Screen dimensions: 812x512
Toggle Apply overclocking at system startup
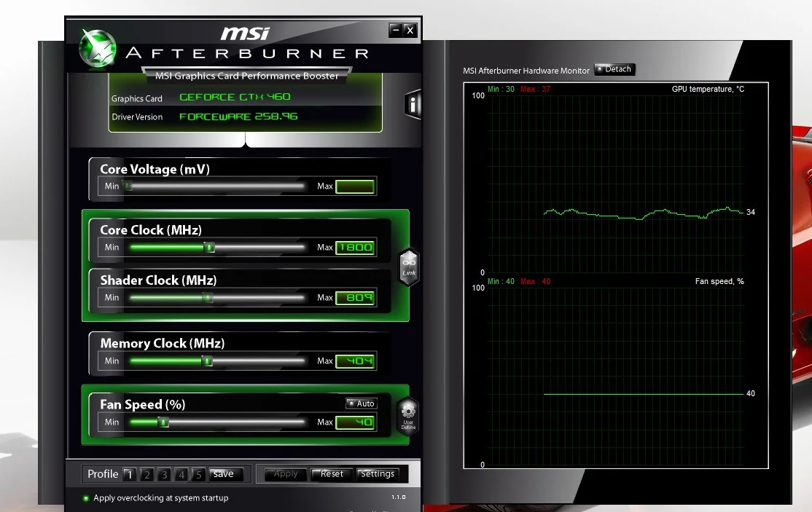click(x=155, y=498)
